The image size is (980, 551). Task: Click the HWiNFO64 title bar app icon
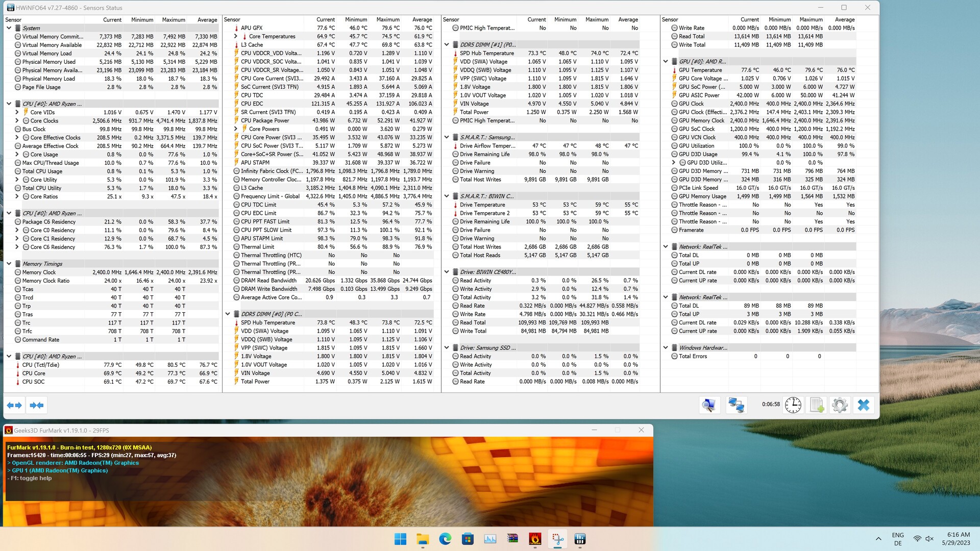pos(10,8)
